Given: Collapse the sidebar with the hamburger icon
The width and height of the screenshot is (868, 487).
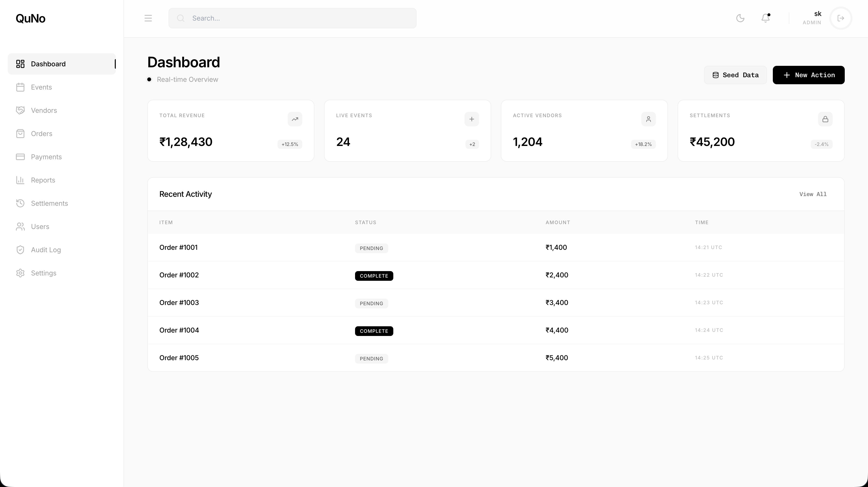Looking at the screenshot, I should click(148, 18).
